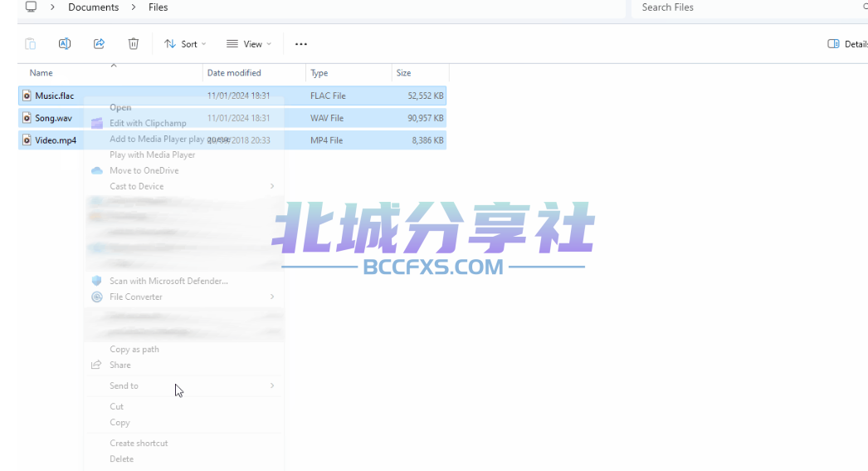
Task: Click the Song.wav file icon
Action: (27, 118)
